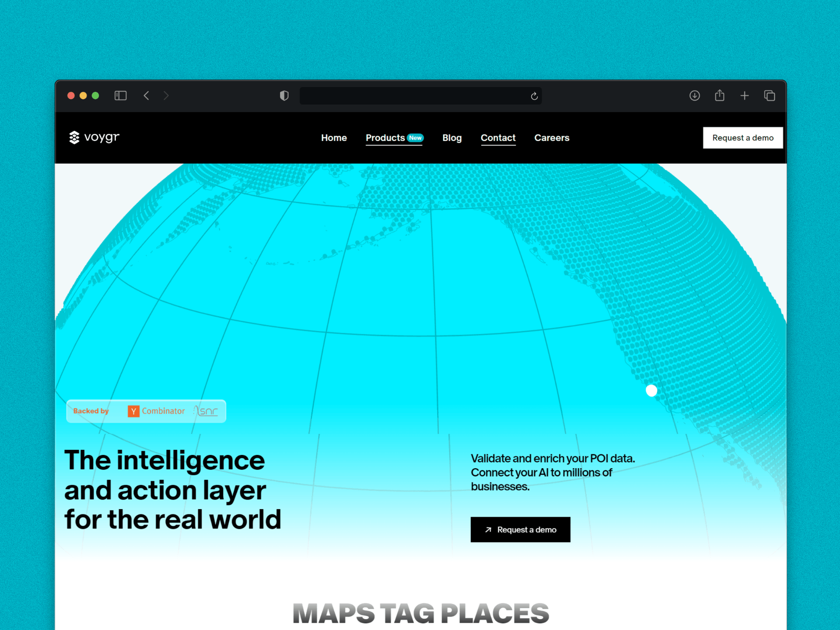Click the "Validate and enrich your POI data." text

click(553, 458)
